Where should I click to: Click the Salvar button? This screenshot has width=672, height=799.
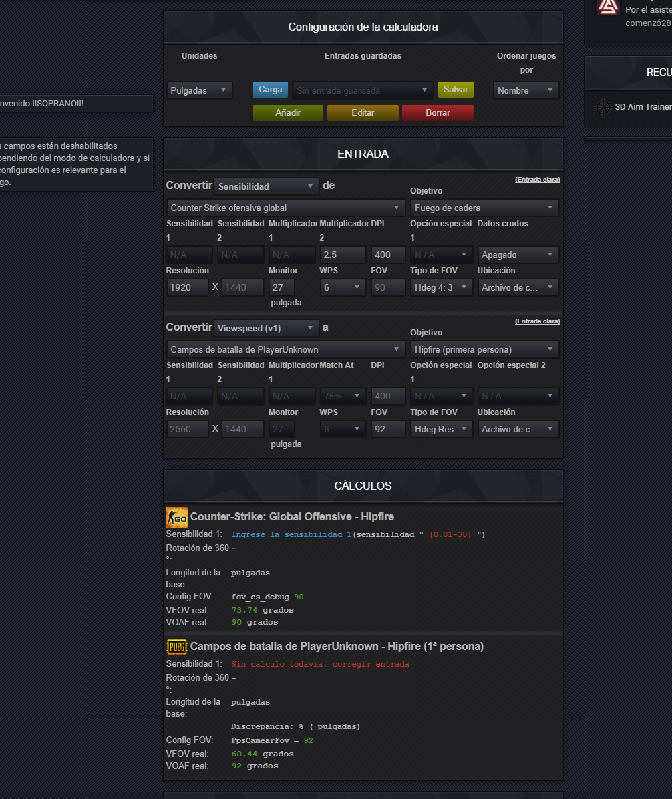click(x=456, y=89)
